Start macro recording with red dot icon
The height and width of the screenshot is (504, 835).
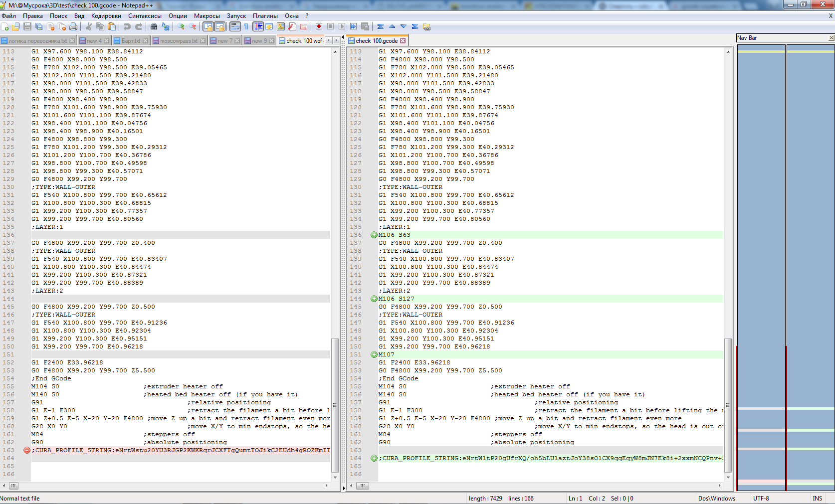pos(319,26)
